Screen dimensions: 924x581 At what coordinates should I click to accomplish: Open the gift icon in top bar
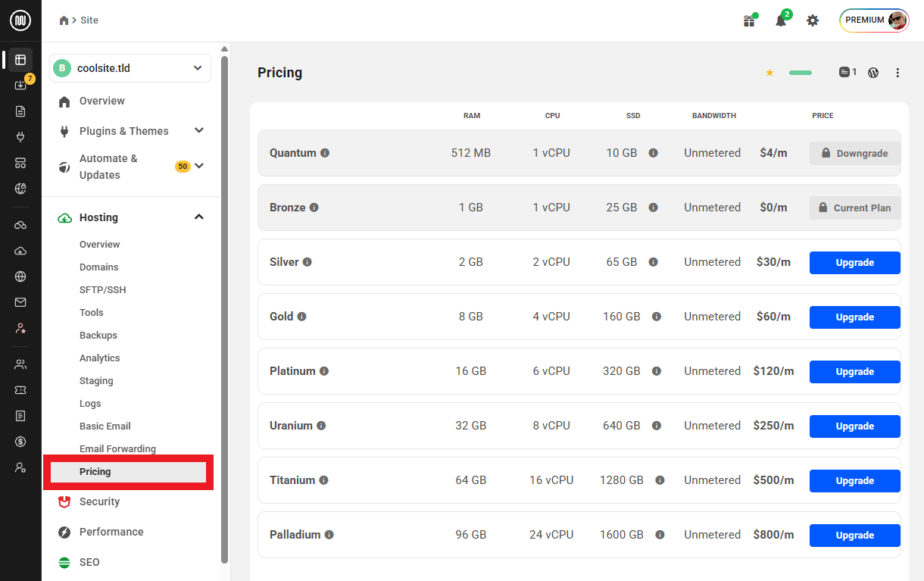pos(749,20)
